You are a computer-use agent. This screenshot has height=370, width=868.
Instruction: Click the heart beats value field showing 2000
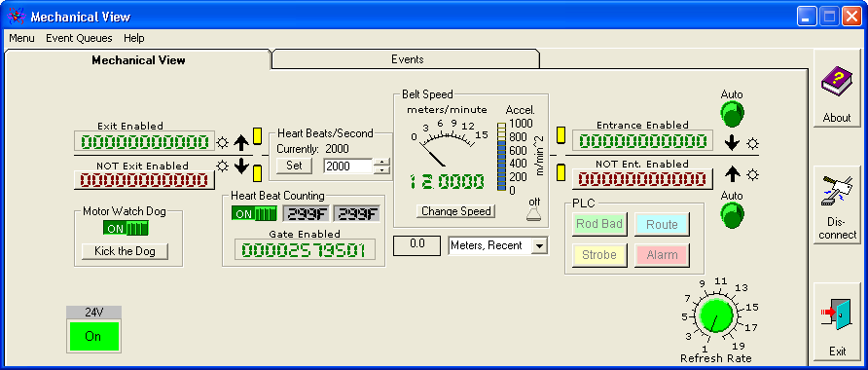click(x=348, y=166)
